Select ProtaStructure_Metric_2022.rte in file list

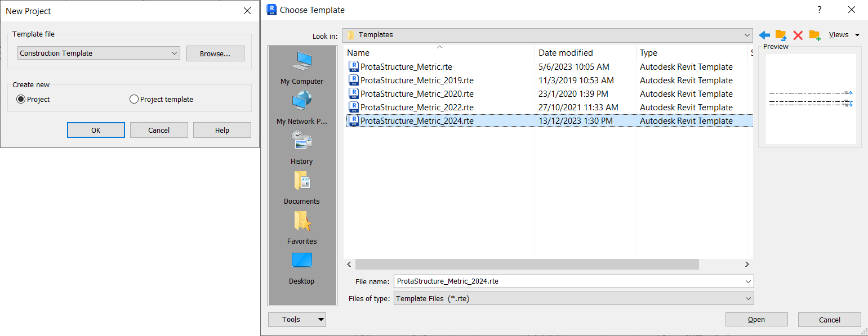417,107
